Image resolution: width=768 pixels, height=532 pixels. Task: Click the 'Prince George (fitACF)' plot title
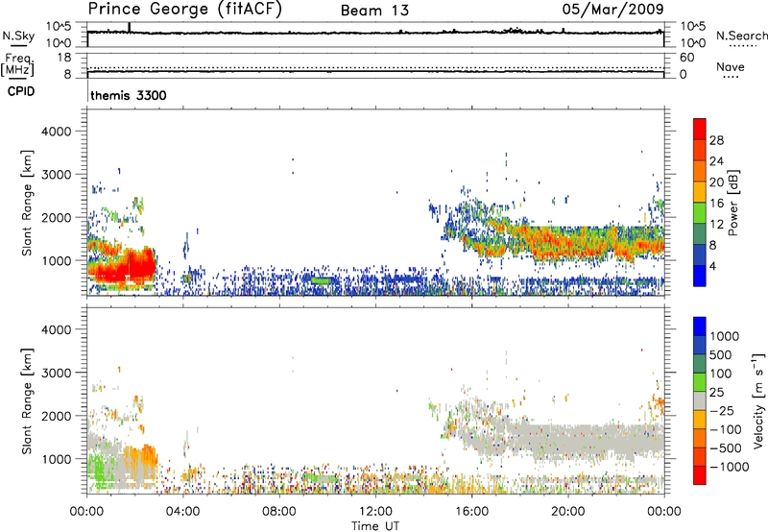pyautogui.click(x=184, y=9)
